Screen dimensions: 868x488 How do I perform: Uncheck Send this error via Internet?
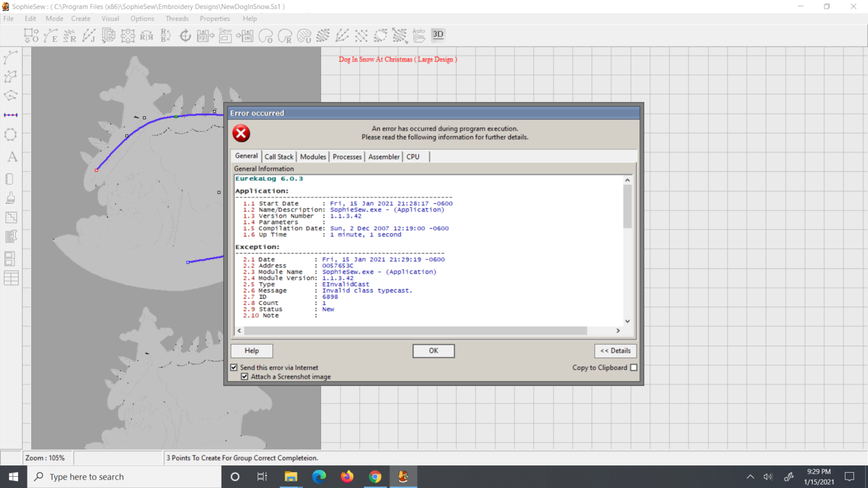coord(234,368)
